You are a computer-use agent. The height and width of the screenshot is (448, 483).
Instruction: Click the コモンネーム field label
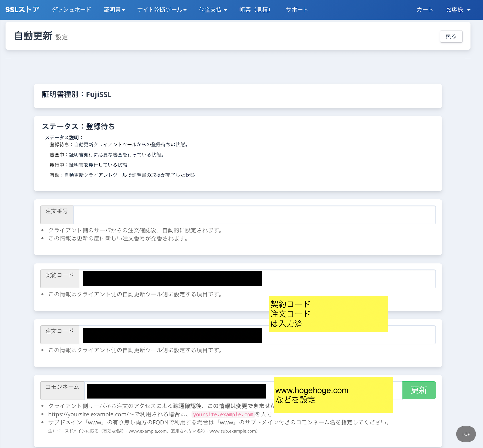click(x=62, y=390)
